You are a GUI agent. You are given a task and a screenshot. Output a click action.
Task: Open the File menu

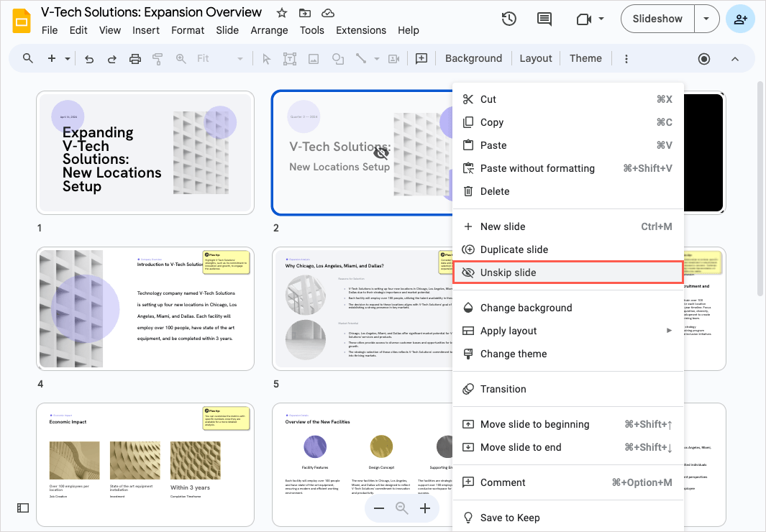pyautogui.click(x=50, y=30)
